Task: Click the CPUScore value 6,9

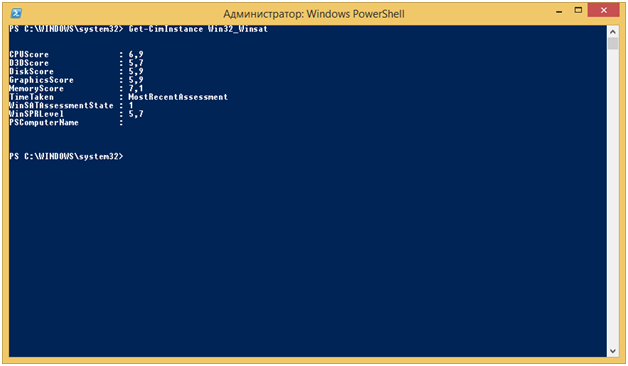Action: tap(136, 54)
